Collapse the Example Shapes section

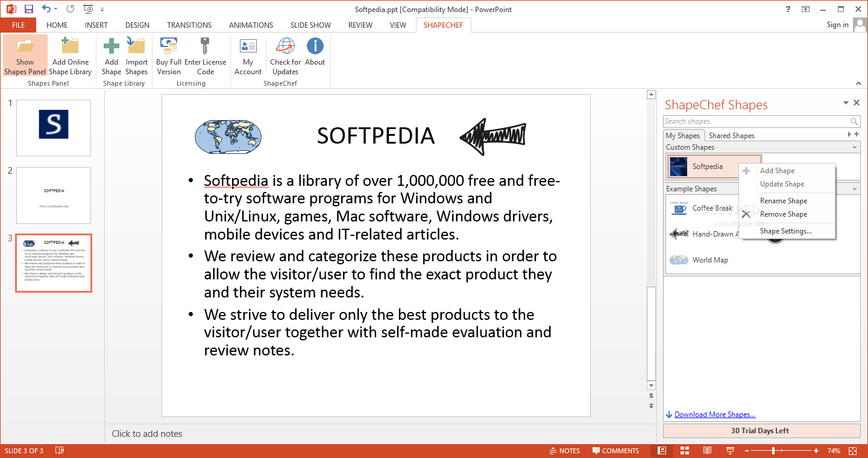point(855,189)
